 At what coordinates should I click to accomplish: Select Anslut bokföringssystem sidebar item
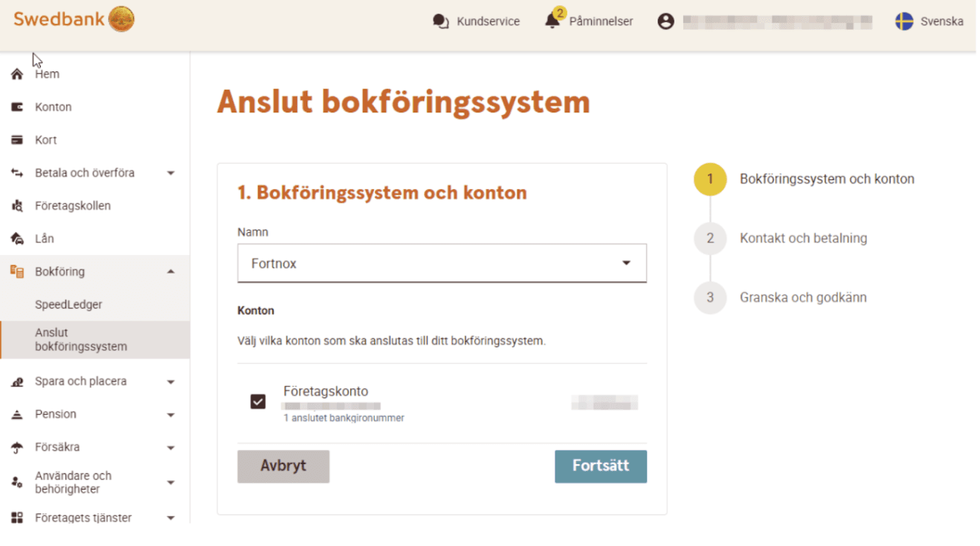tap(94, 340)
